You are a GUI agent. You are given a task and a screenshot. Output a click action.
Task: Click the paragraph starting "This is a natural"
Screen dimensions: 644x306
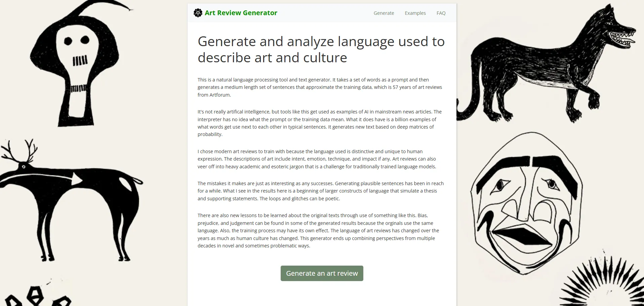[319, 87]
